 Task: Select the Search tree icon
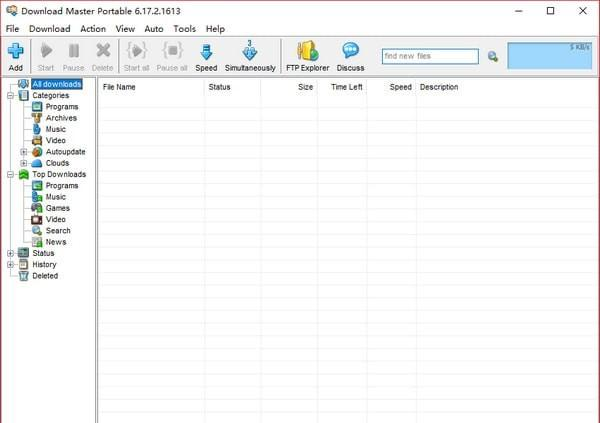click(37, 230)
